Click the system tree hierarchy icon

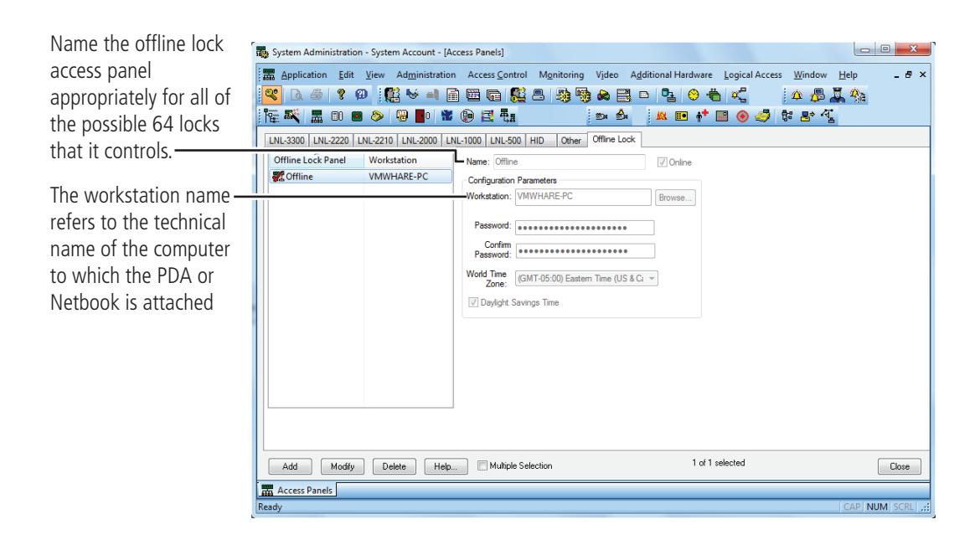271,116
